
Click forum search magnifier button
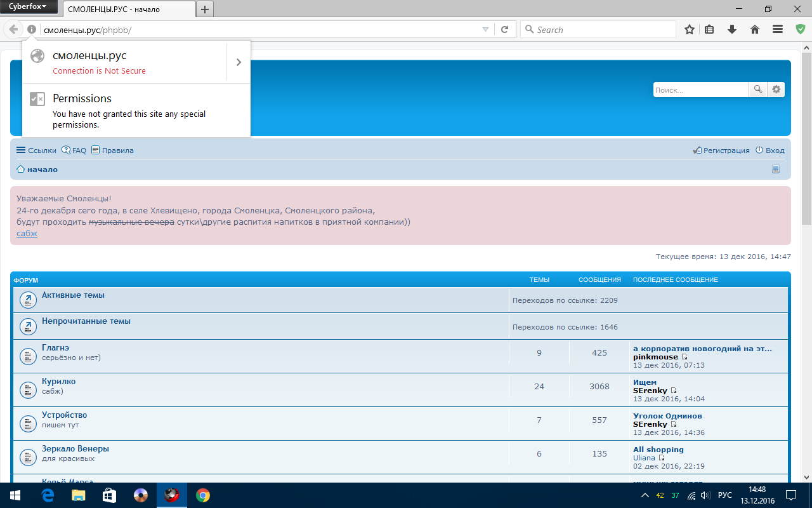click(757, 90)
